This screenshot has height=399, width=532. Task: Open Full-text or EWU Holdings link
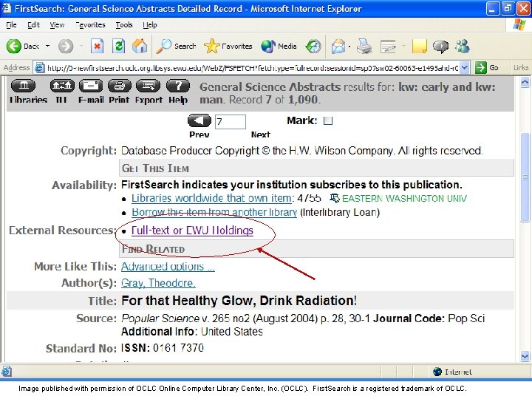coord(192,231)
